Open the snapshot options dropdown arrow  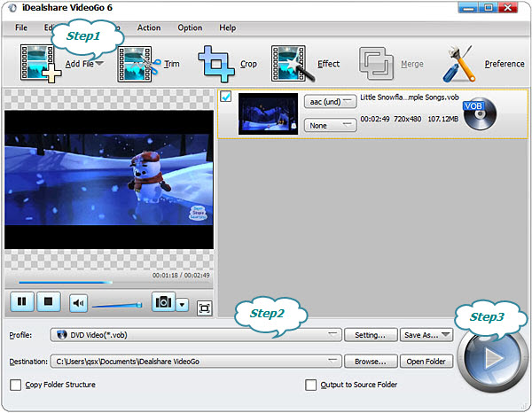pos(182,305)
